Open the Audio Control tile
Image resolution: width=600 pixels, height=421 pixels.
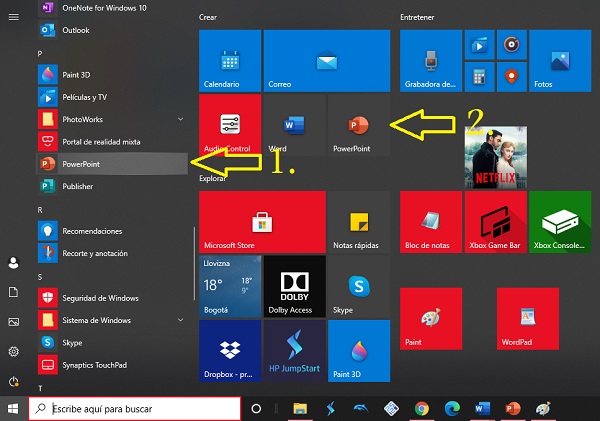tap(230, 125)
